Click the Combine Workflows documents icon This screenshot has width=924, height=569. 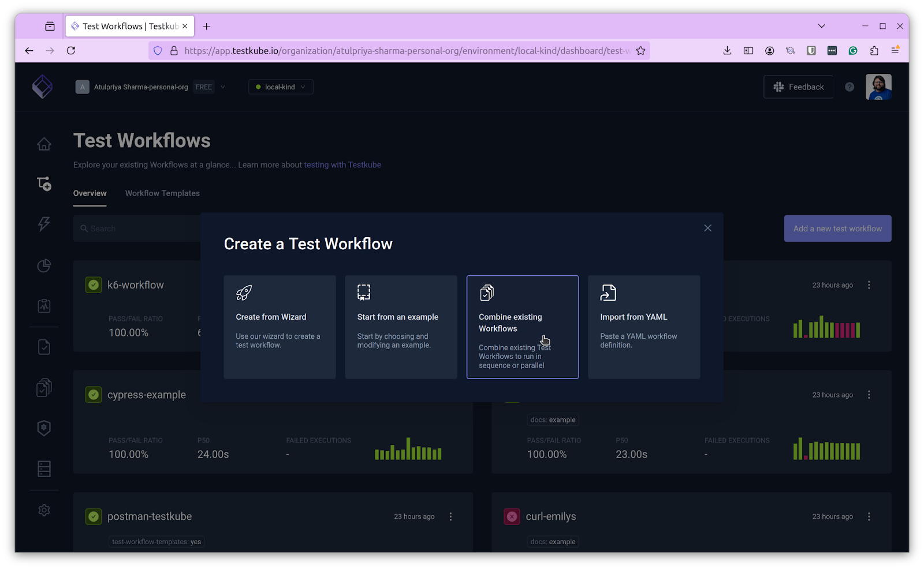[487, 293]
